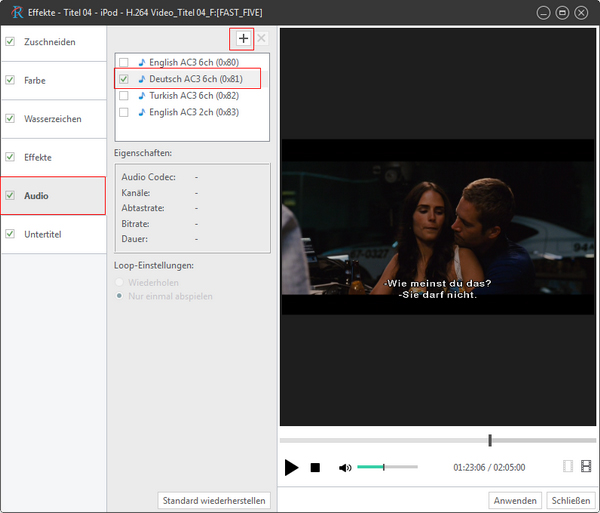Screen dimensions: 600x513
Task: Switch to the Untertitel tab
Action: click(54, 234)
